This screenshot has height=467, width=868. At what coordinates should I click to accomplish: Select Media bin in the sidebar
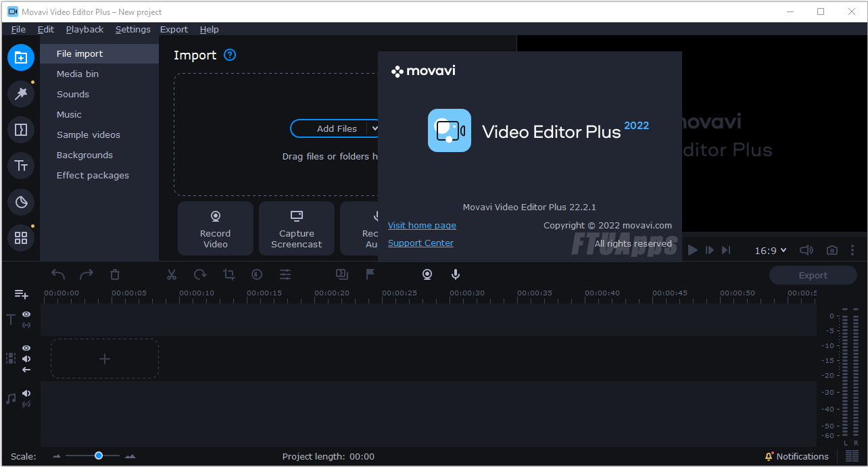pyautogui.click(x=78, y=74)
